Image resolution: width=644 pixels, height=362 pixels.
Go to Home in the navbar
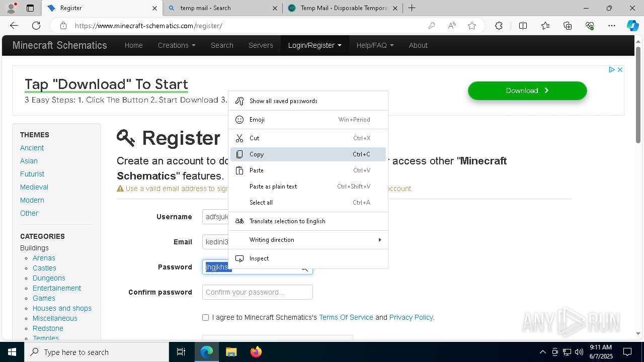point(133,45)
